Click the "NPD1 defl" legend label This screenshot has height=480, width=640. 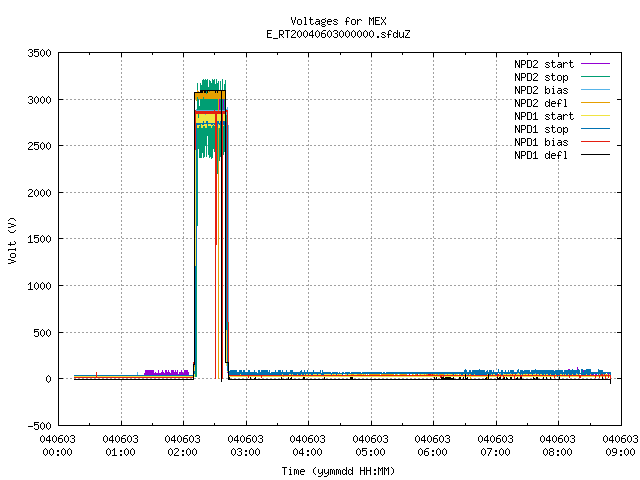(541, 156)
